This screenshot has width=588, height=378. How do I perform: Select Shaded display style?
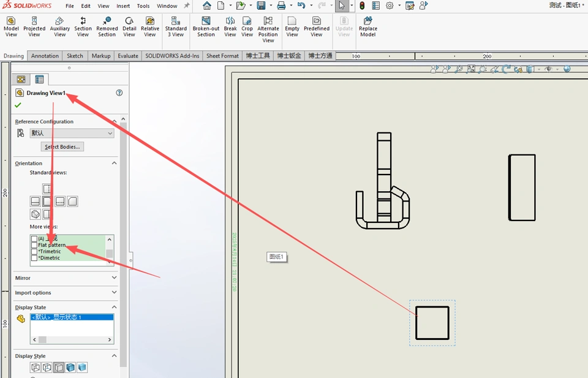[x=82, y=367]
